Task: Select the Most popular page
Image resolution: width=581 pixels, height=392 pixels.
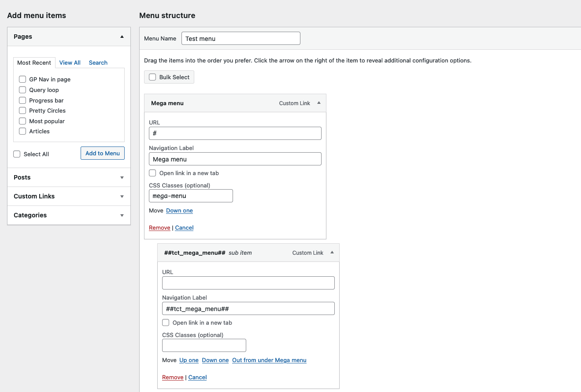Action: (x=22, y=121)
